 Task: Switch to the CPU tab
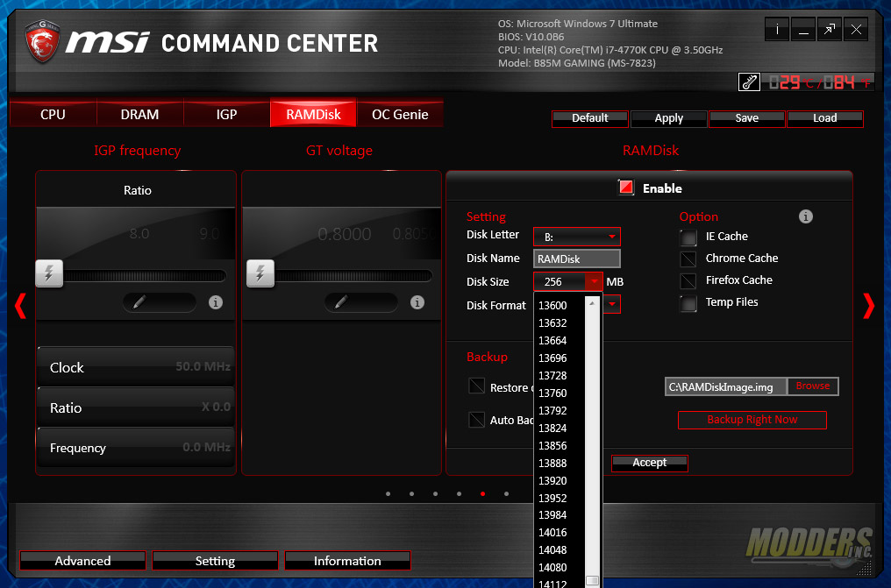click(52, 114)
